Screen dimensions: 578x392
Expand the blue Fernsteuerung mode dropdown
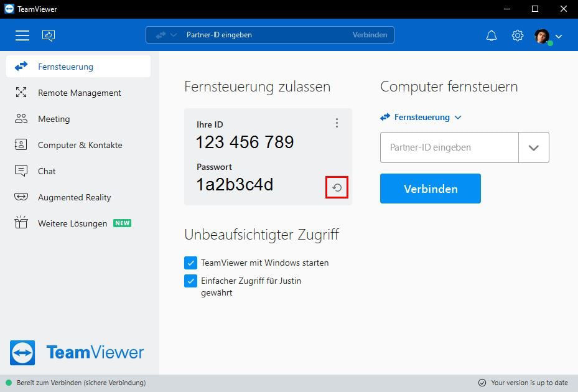coord(421,117)
